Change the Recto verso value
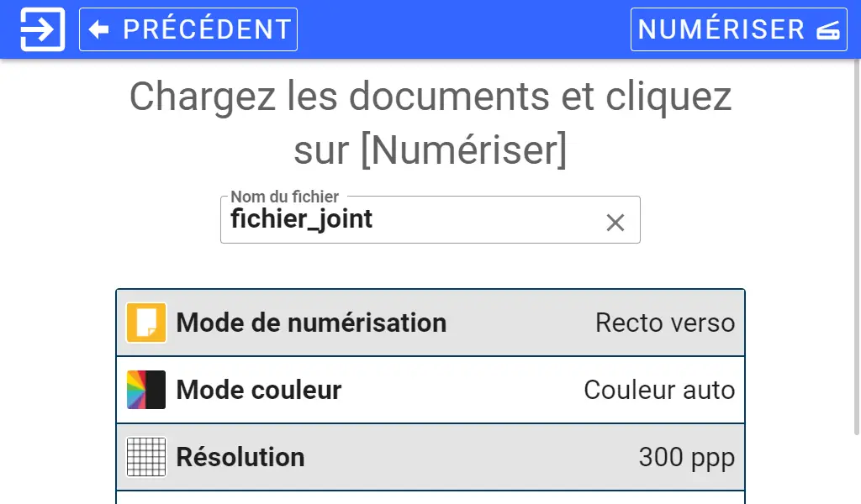This screenshot has width=861, height=504. tap(665, 323)
